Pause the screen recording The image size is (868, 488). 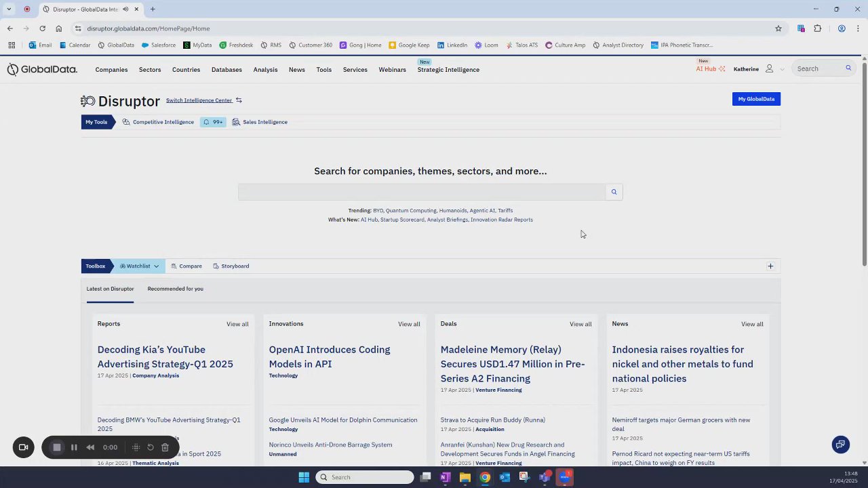pos(74,447)
